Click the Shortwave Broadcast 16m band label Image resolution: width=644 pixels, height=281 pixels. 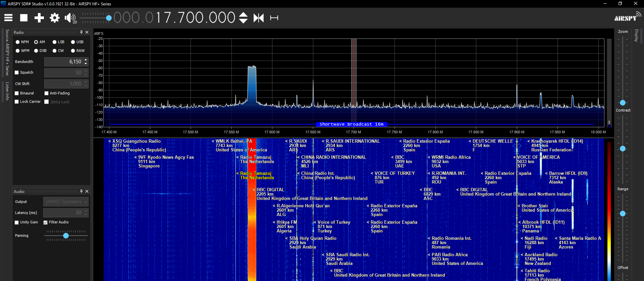pyautogui.click(x=352, y=124)
